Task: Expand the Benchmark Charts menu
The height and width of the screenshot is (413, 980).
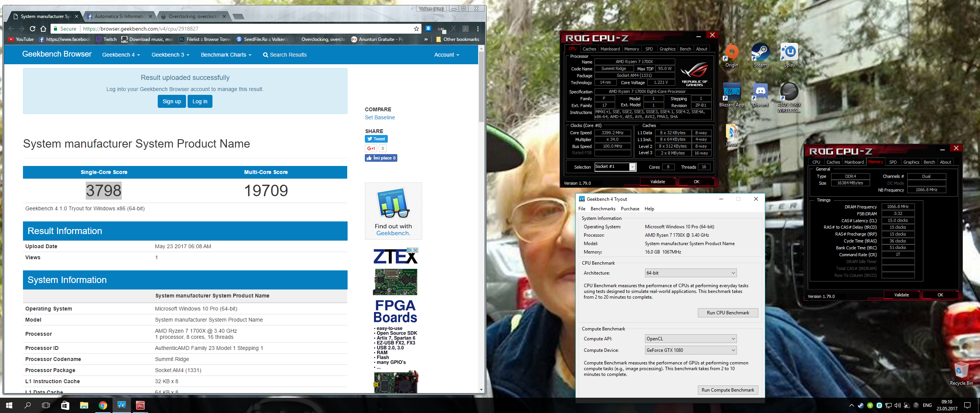Action: click(x=226, y=55)
